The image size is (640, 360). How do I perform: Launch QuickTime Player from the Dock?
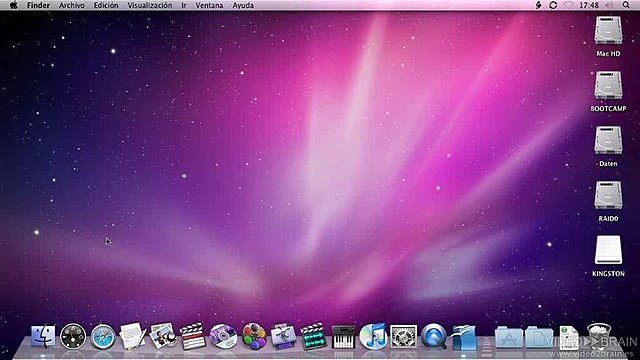[x=433, y=336]
